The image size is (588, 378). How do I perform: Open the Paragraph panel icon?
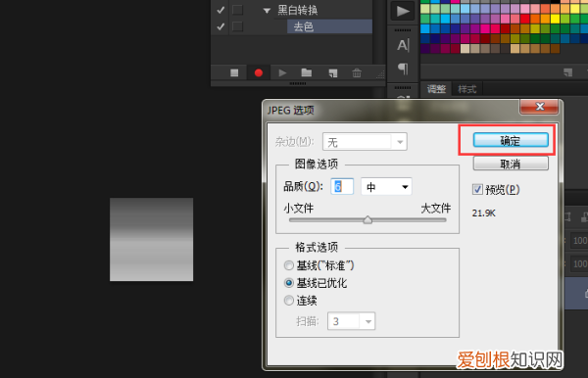pyautogui.click(x=403, y=69)
